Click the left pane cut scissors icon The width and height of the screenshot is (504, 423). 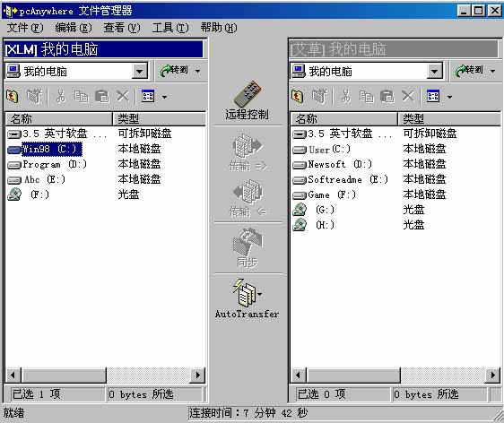pyautogui.click(x=60, y=96)
